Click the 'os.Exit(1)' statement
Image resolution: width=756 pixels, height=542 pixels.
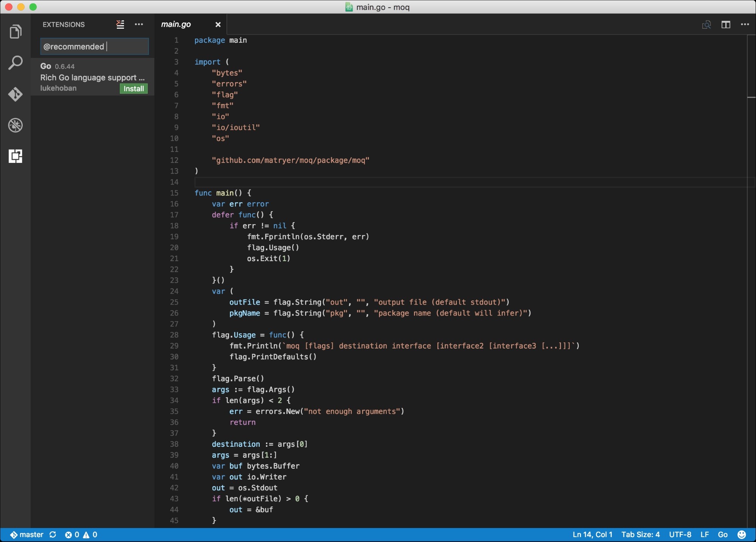click(268, 259)
